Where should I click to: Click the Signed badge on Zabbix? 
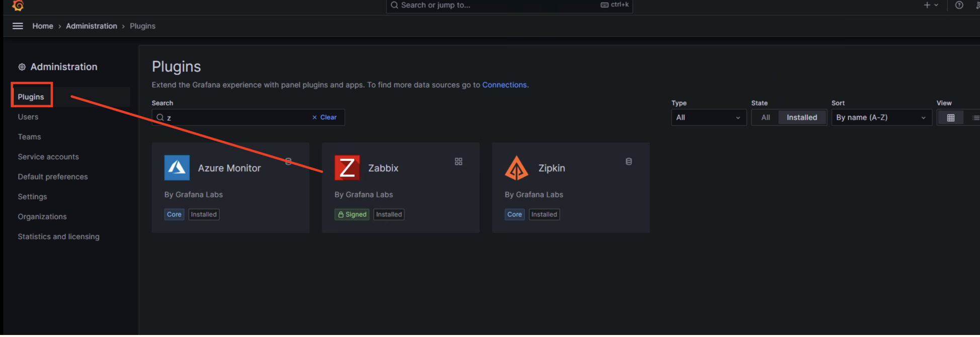(x=352, y=214)
